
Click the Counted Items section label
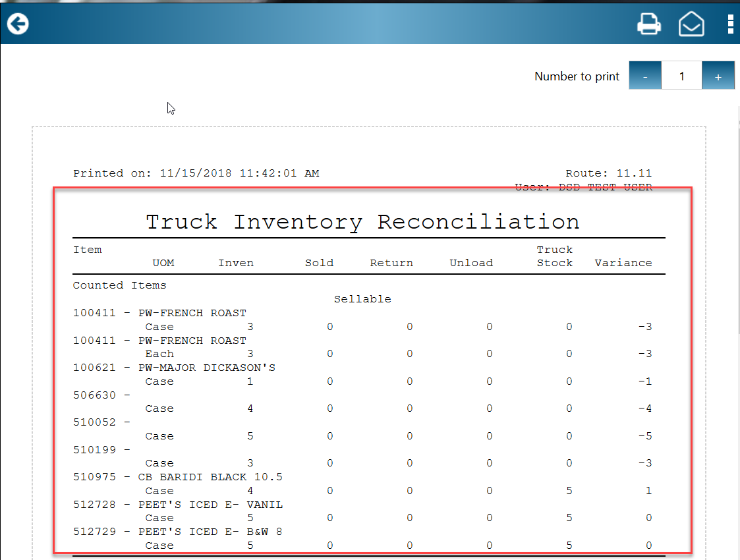point(119,285)
